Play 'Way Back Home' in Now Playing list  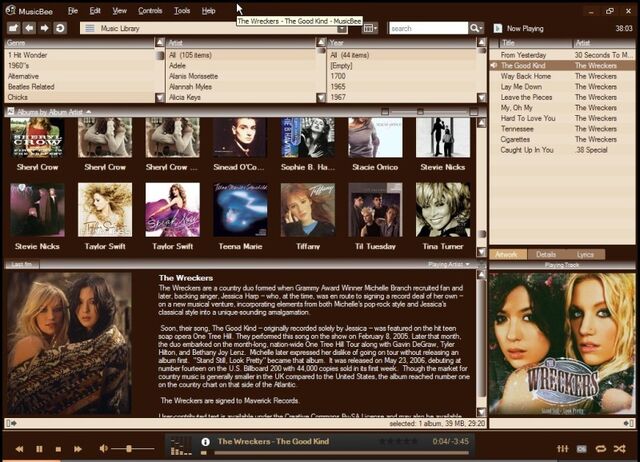click(x=562, y=76)
